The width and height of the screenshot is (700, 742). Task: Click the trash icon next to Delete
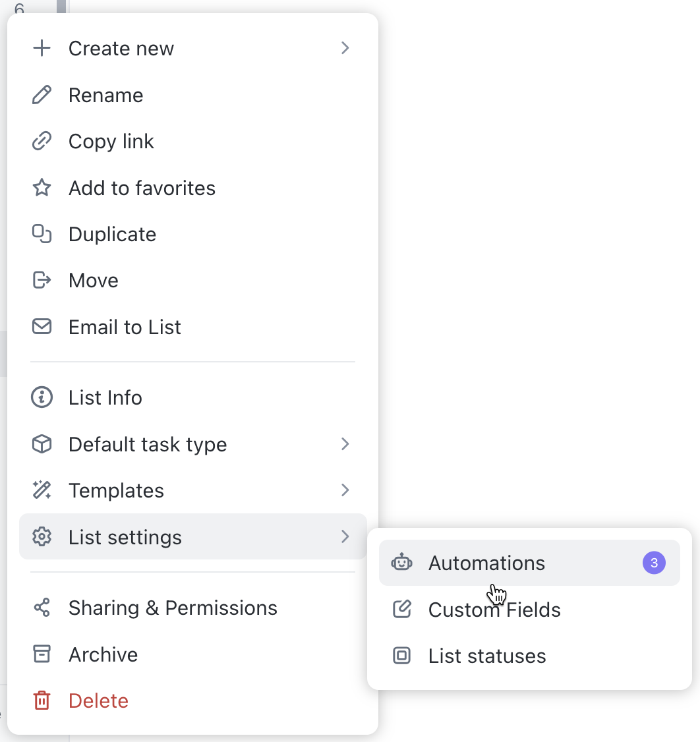coord(42,700)
